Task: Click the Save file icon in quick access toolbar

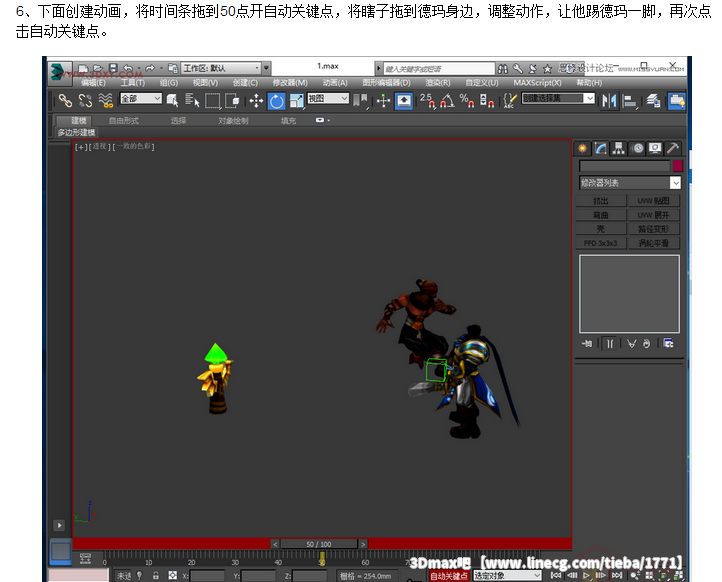Action: click(113, 68)
